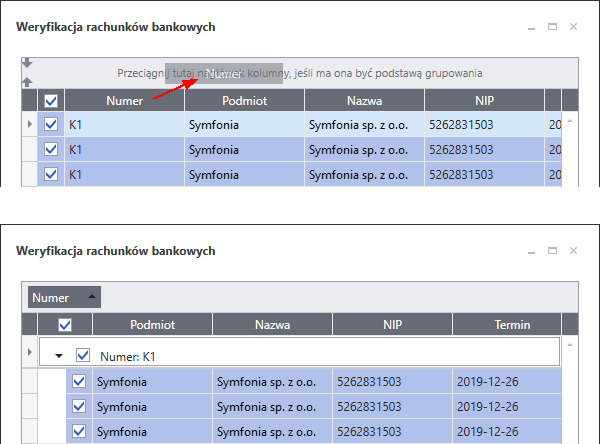The image size is (600, 444).
Task: Click scroll-up arrow in the lower window's grid
Action: click(570, 343)
